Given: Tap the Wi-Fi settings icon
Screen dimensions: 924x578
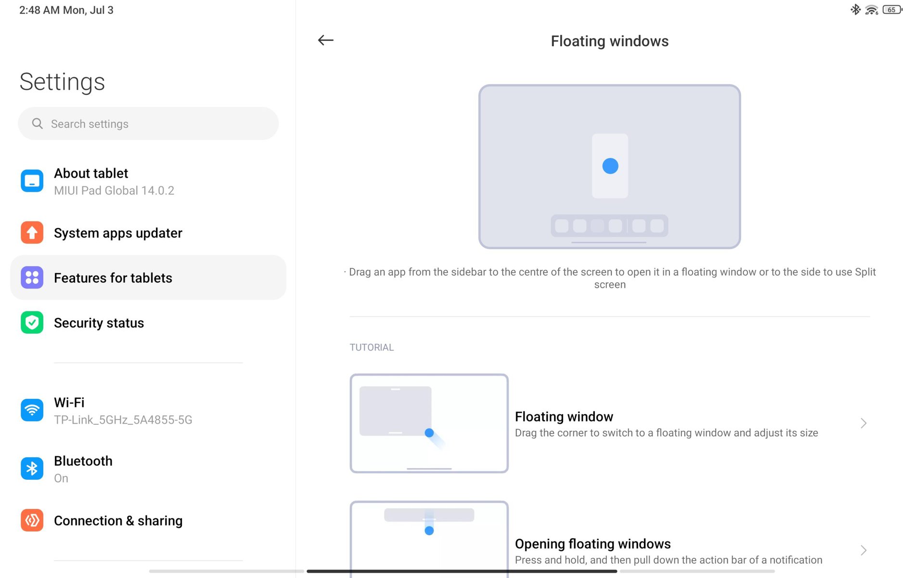Looking at the screenshot, I should pos(32,410).
